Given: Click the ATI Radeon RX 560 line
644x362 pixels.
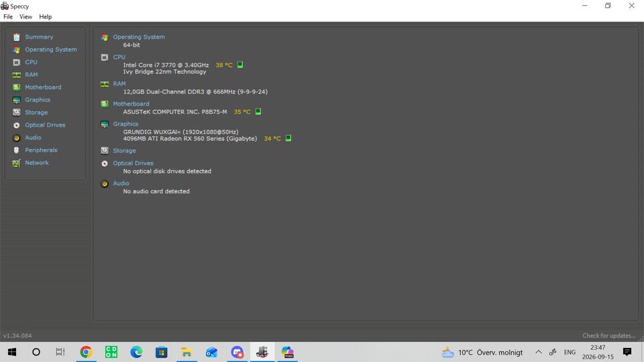Looking at the screenshot, I should tap(190, 139).
